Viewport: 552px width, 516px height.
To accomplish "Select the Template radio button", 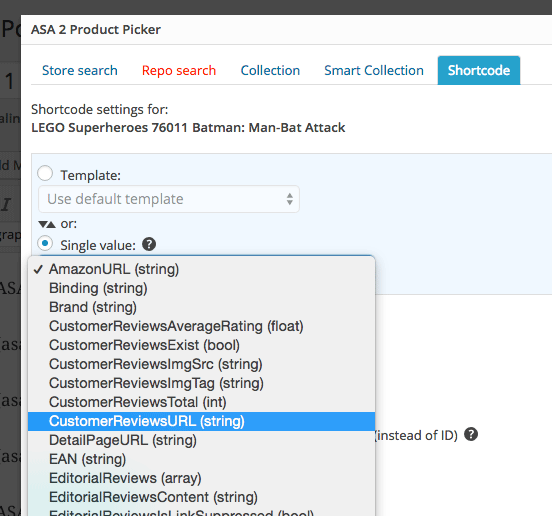I will pyautogui.click(x=45, y=174).
